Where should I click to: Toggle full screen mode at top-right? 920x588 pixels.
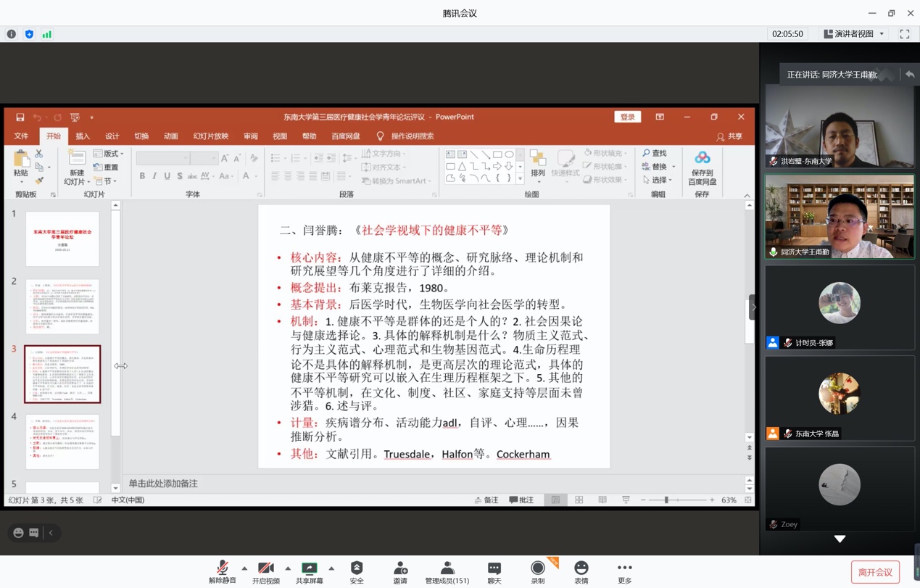click(x=905, y=34)
